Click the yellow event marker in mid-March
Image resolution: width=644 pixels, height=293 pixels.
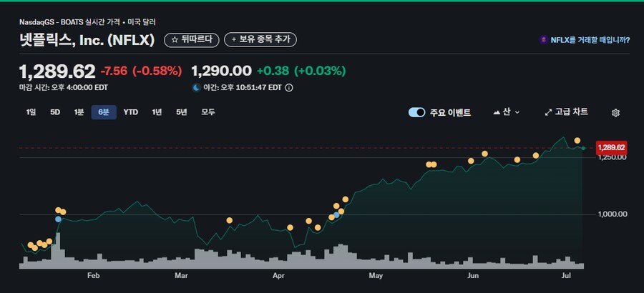coord(229,220)
